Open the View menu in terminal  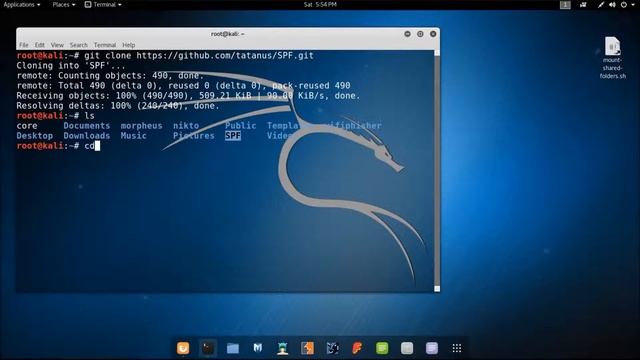[57, 45]
